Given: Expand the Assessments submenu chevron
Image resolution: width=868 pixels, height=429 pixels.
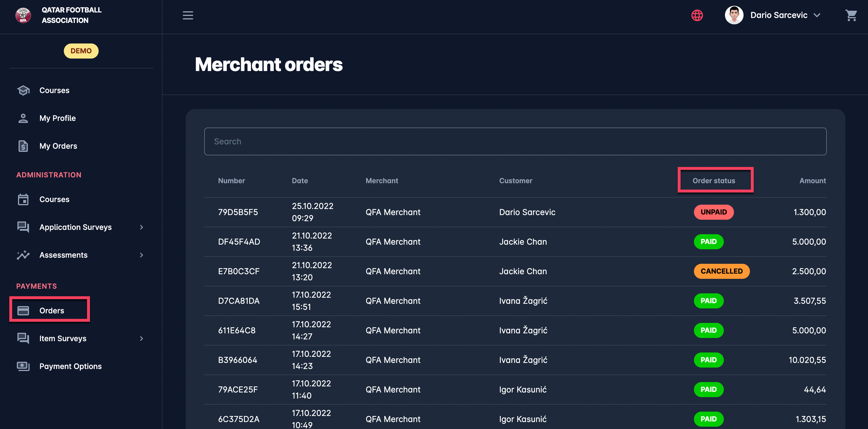Looking at the screenshot, I should (x=142, y=255).
